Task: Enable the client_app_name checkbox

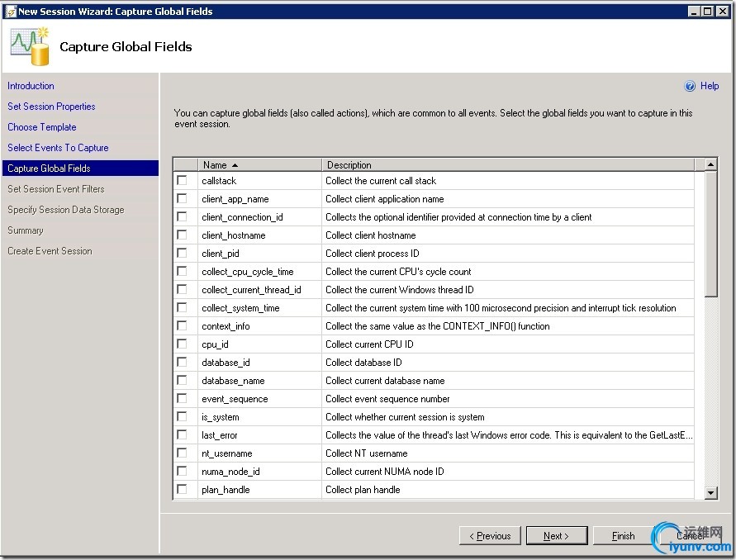Action: point(182,198)
